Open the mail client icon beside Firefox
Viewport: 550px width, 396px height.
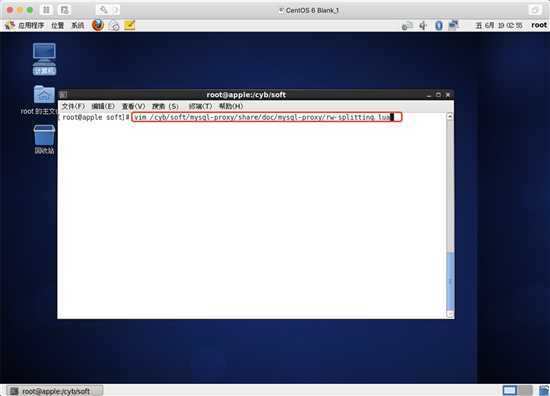[x=114, y=25]
